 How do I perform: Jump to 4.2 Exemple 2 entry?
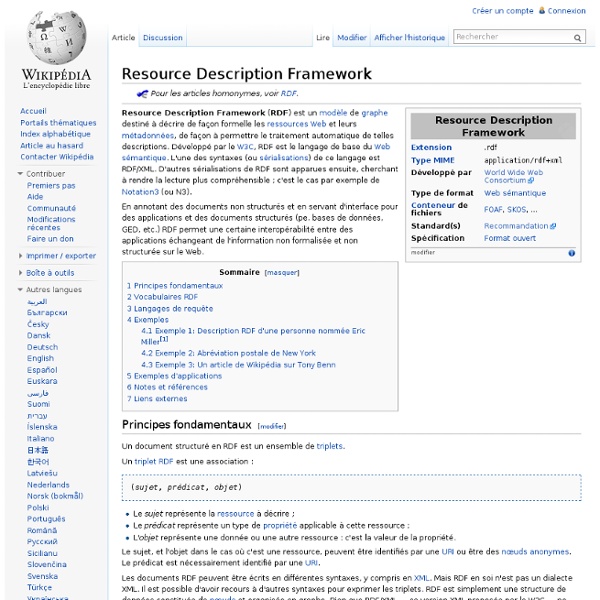(x=228, y=353)
